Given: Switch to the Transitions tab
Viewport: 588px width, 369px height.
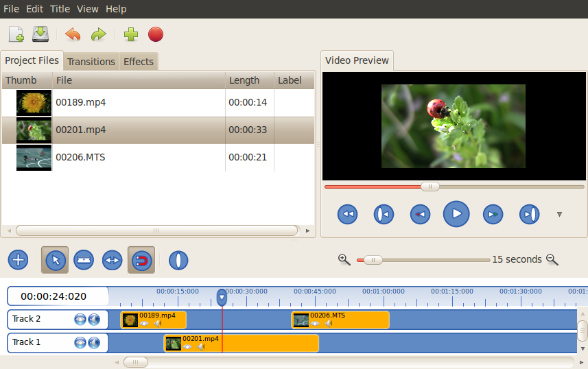Looking at the screenshot, I should [x=91, y=62].
